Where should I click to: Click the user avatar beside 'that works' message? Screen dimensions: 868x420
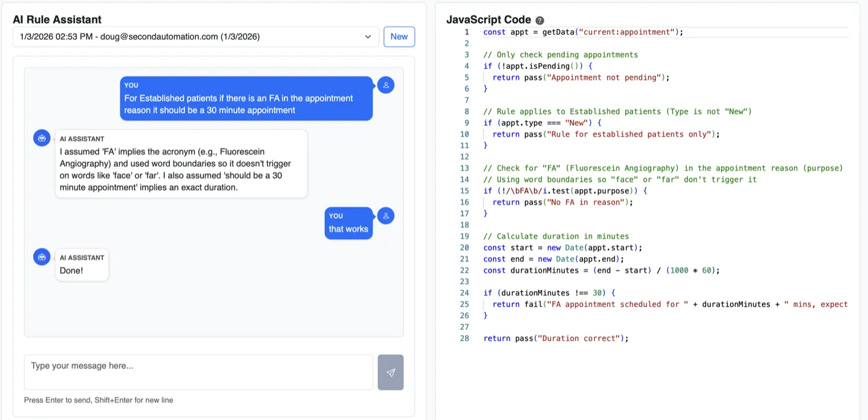click(386, 215)
